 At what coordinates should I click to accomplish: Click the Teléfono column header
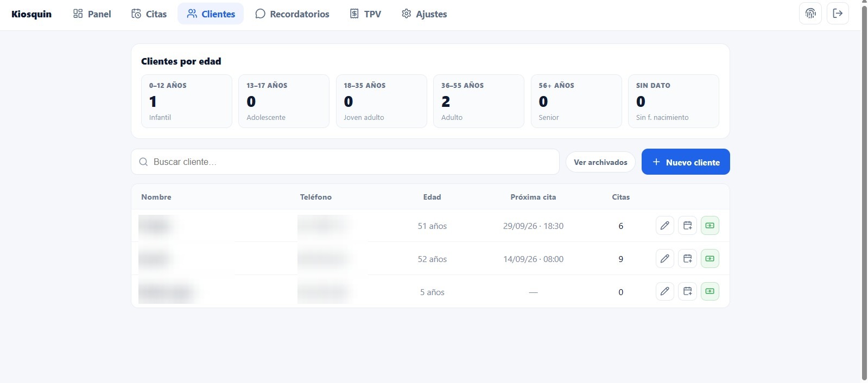pos(316,197)
